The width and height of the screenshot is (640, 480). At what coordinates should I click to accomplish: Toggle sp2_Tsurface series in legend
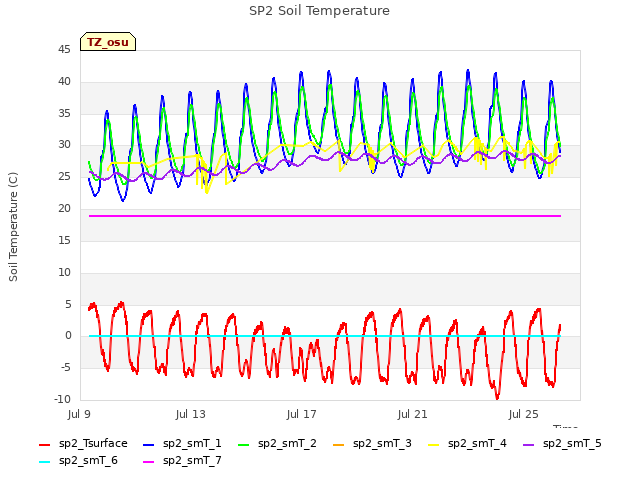tap(83, 444)
